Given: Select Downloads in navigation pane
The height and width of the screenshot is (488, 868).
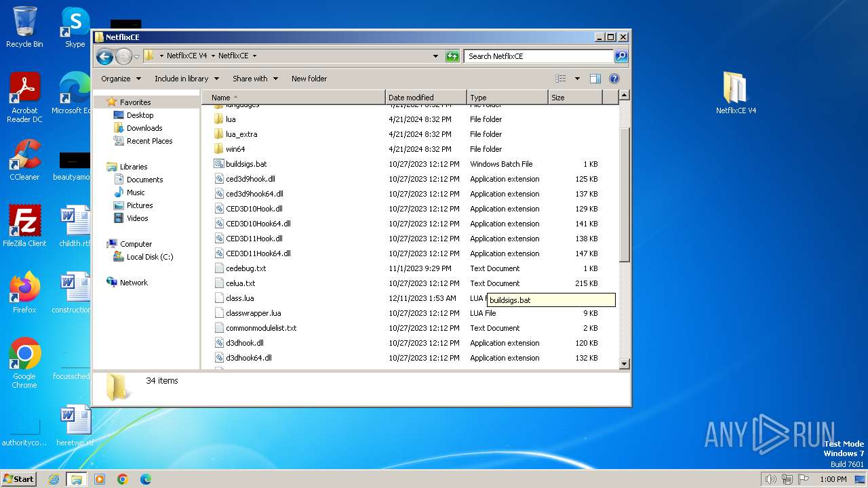Looking at the screenshot, I should 144,128.
